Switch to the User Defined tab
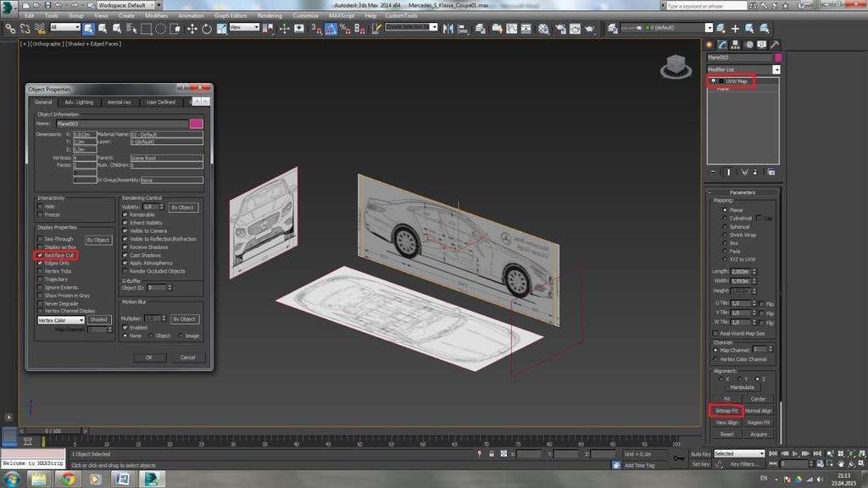Viewport: 868px width, 488px height. (160, 103)
